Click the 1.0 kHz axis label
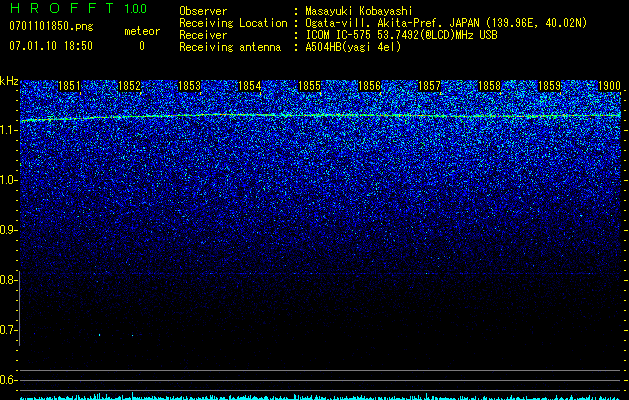The height and width of the screenshot is (400, 629). click(x=8, y=180)
